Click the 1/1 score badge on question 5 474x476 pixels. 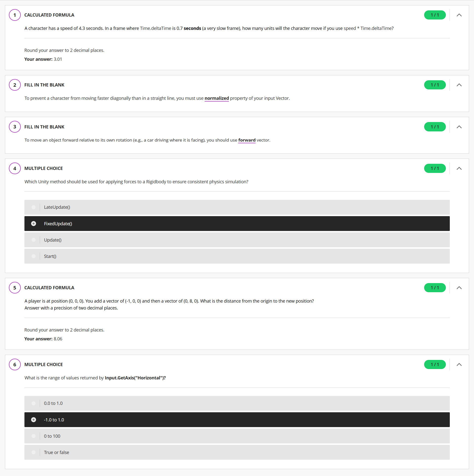pyautogui.click(x=435, y=288)
